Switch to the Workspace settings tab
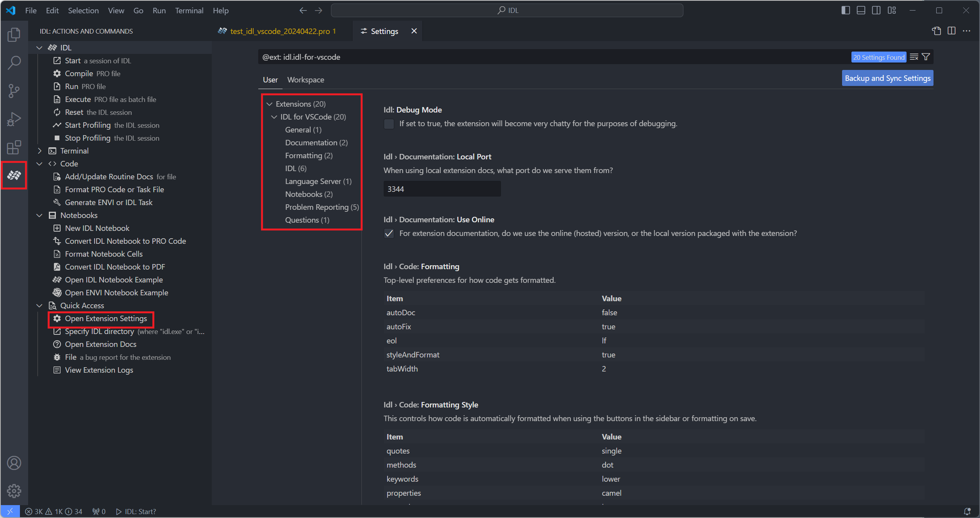 (x=306, y=80)
